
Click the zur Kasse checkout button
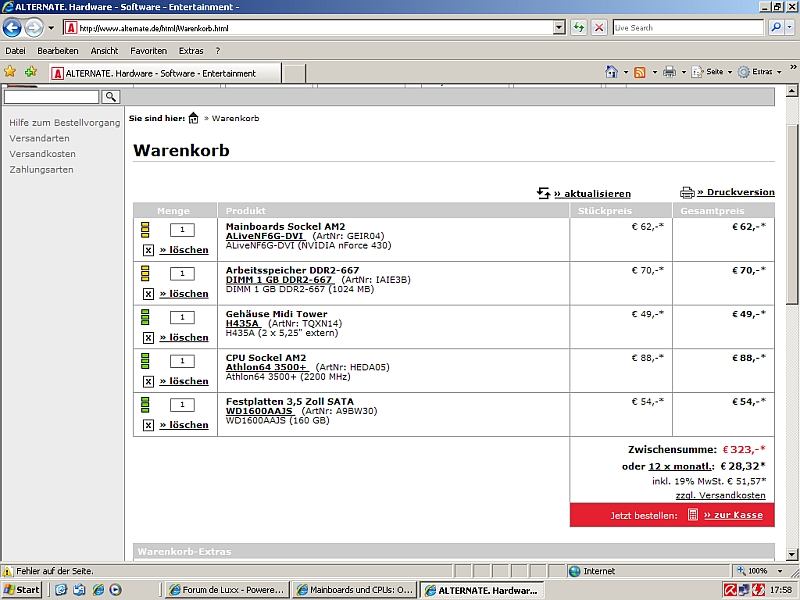(x=733, y=515)
